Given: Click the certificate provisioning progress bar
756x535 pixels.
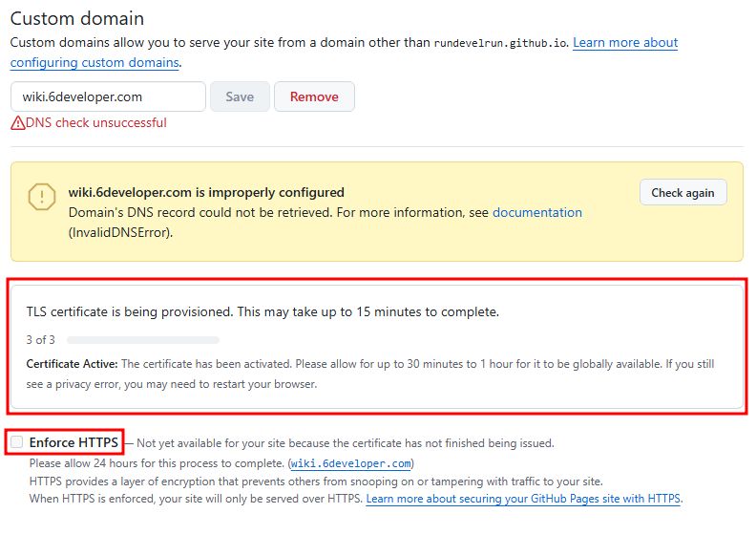Looking at the screenshot, I should (143, 340).
